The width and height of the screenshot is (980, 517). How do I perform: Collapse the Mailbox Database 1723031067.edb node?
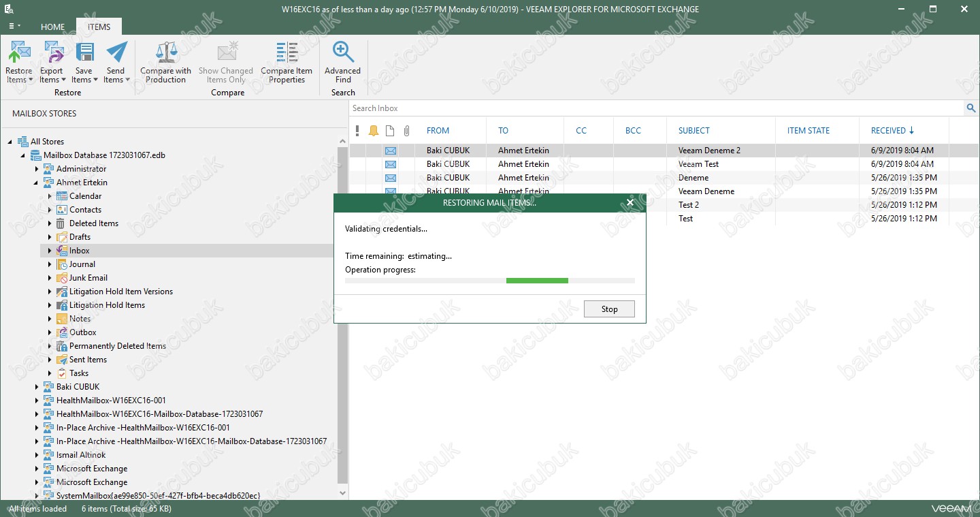(x=23, y=155)
